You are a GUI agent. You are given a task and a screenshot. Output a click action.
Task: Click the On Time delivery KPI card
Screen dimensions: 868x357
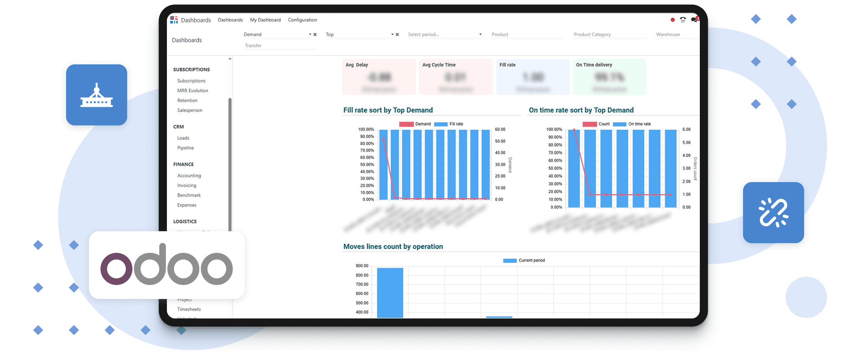(610, 77)
